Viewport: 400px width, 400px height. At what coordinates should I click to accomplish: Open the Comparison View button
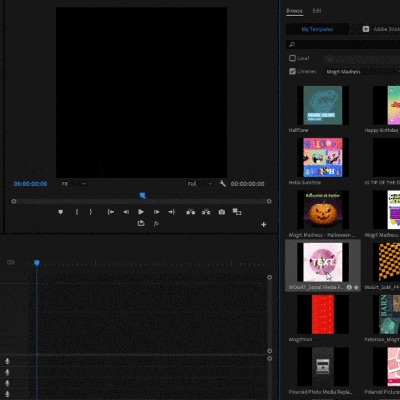click(237, 212)
